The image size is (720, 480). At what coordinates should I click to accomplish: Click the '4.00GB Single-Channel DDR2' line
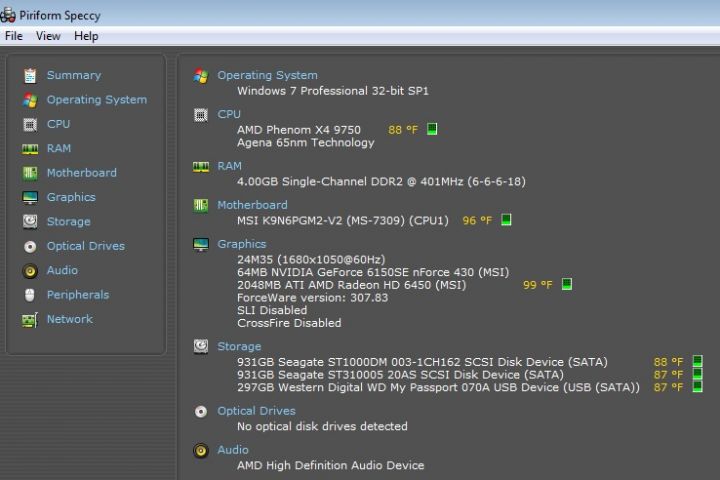pyautogui.click(x=382, y=181)
